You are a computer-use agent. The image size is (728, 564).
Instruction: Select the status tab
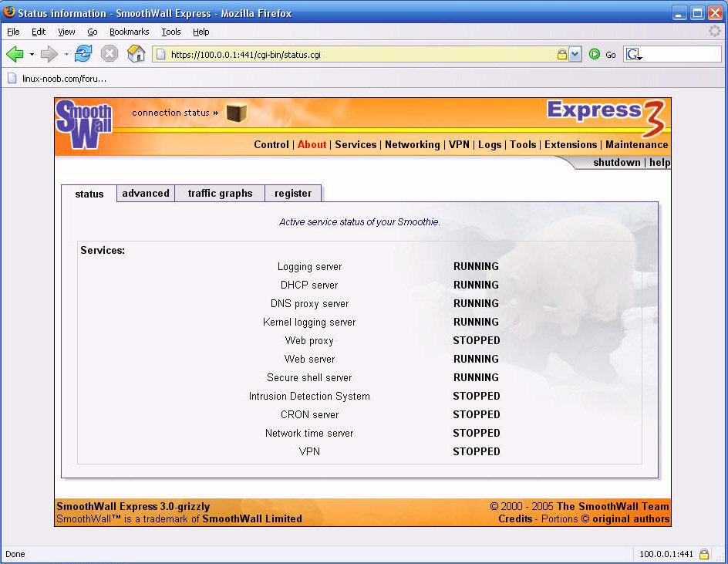[x=89, y=194]
